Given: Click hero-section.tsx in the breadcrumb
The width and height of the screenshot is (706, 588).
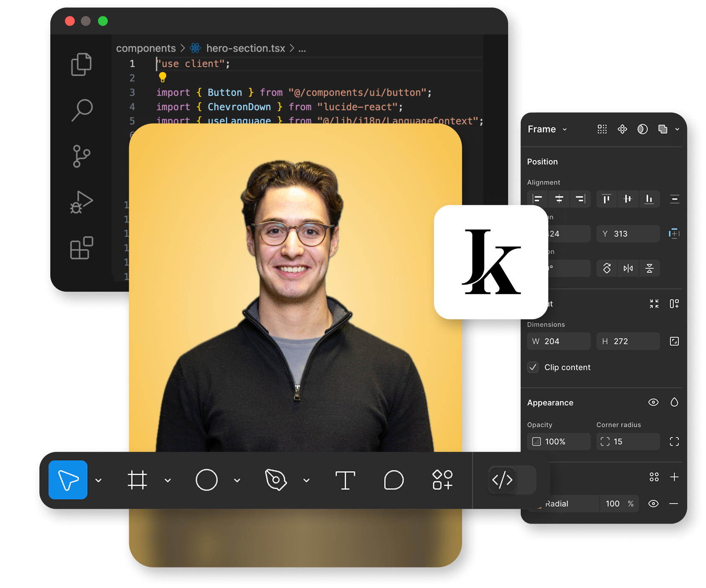Looking at the screenshot, I should tap(245, 49).
